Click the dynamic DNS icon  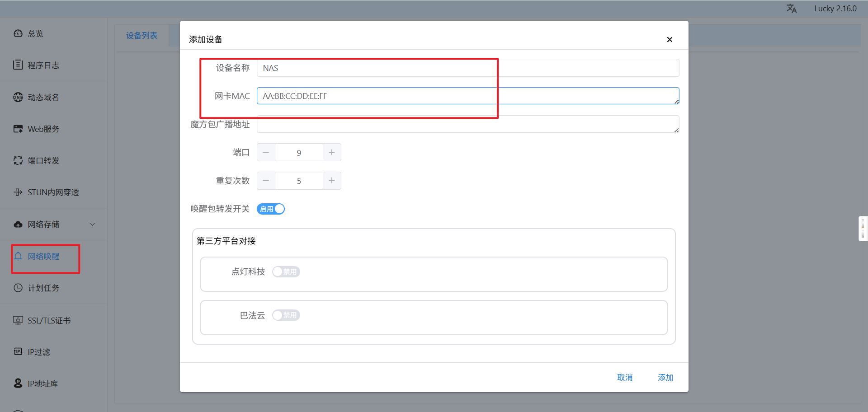tap(18, 97)
